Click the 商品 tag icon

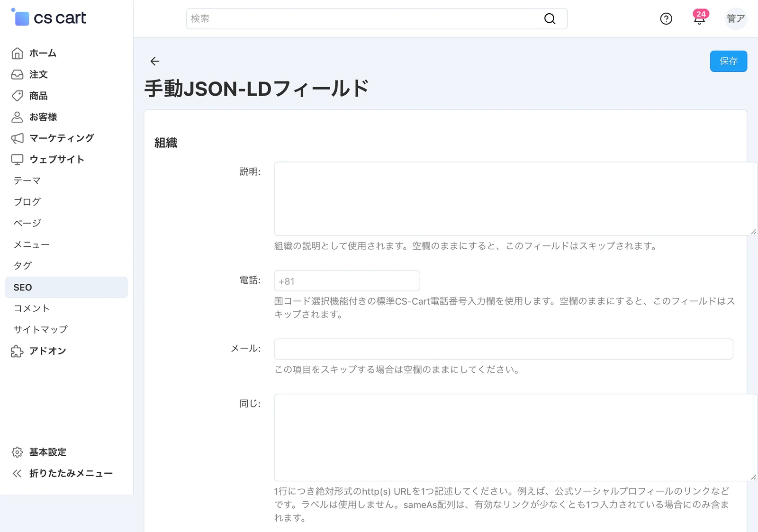pos(17,96)
